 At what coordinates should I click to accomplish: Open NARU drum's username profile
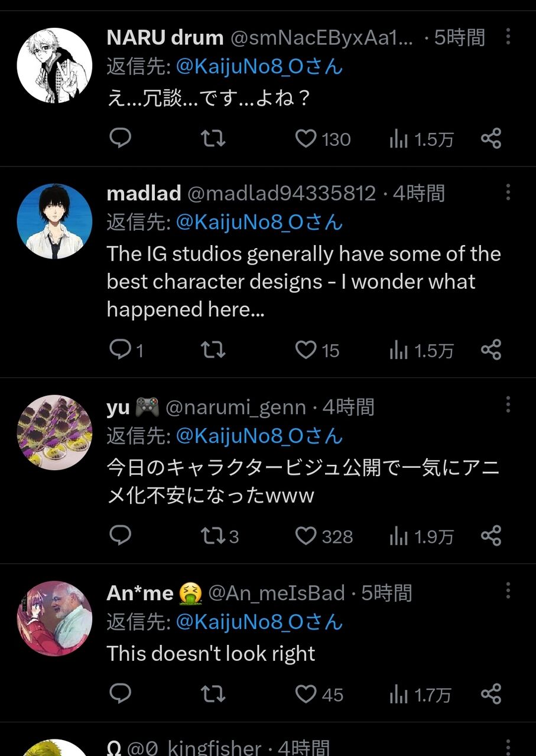(x=165, y=38)
